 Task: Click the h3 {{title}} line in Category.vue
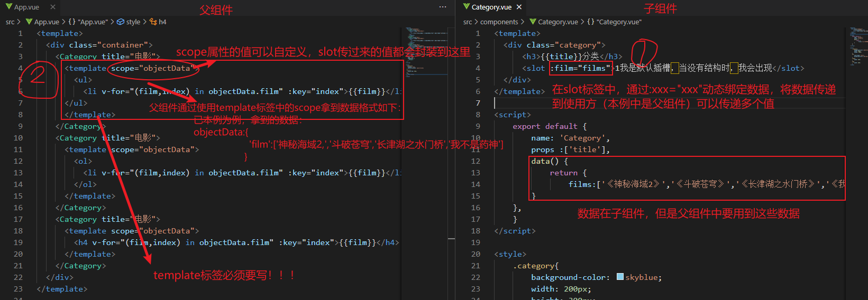(572, 57)
